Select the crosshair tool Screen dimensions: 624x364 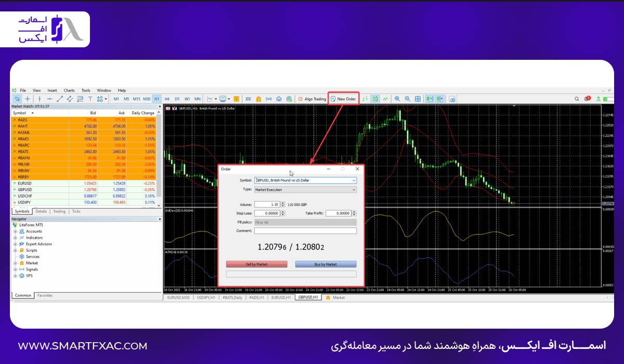coord(28,99)
